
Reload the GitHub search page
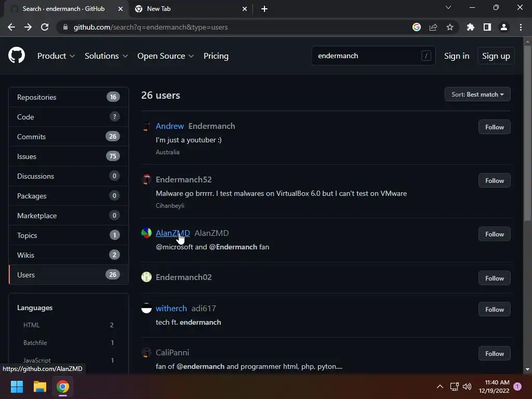[45, 27]
